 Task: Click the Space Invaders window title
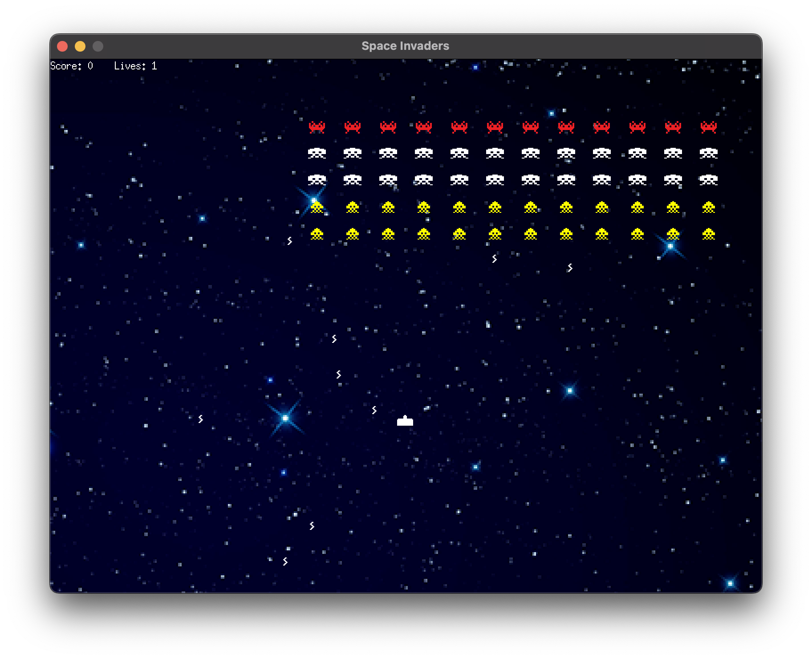[x=405, y=46]
